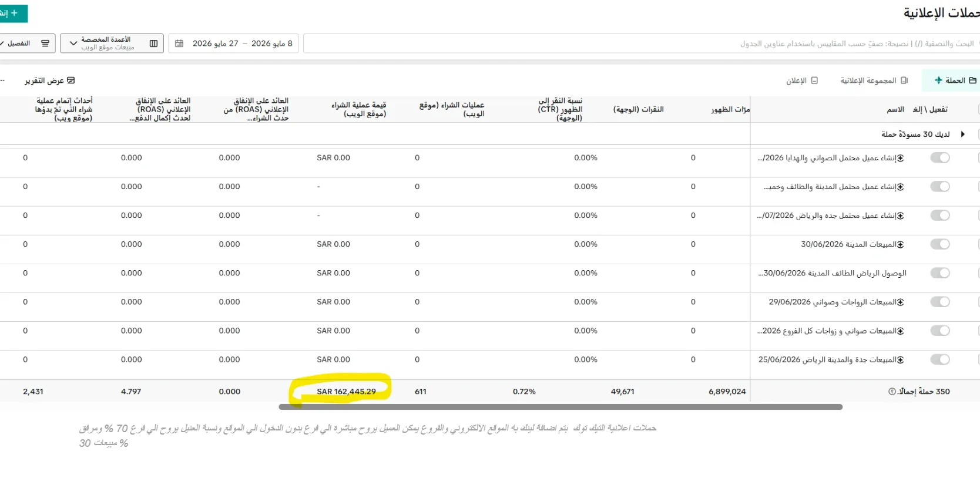980x488 pixels.
Task: Click the custom columns grid icon
Action: [153, 43]
